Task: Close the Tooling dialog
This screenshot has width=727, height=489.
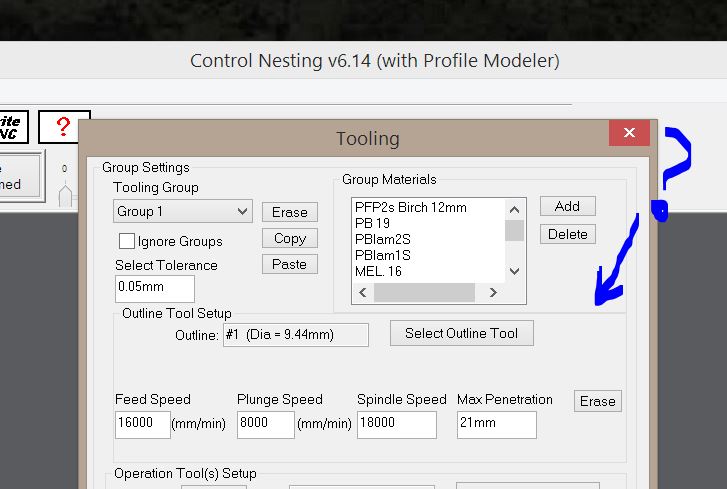Action: pyautogui.click(x=628, y=133)
